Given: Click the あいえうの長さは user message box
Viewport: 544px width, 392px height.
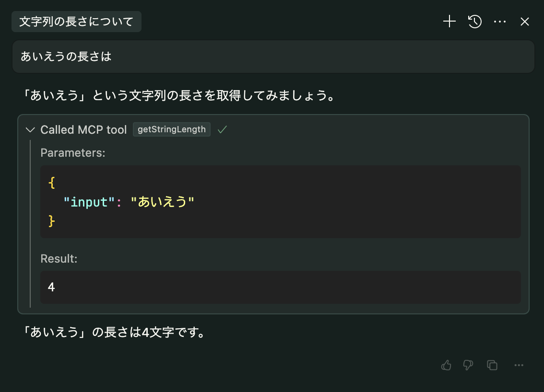Looking at the screenshot, I should pos(273,57).
